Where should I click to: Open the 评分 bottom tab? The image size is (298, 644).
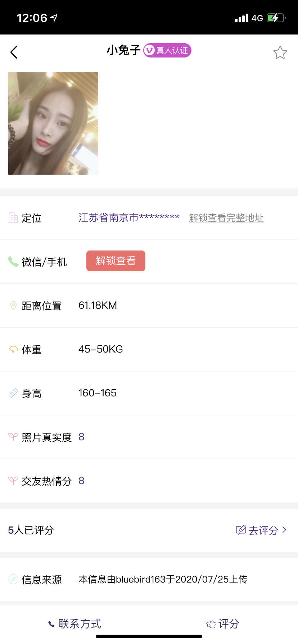coord(223,624)
